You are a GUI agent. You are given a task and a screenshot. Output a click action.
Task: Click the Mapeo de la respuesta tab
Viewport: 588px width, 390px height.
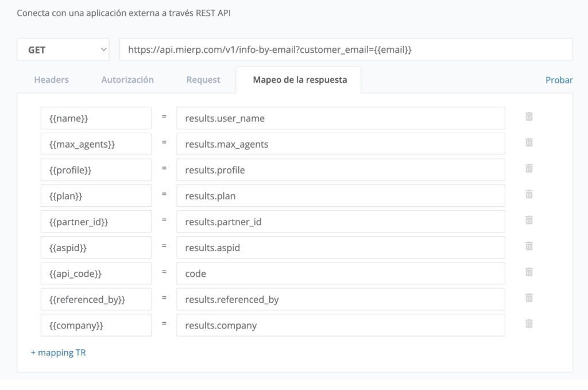300,80
